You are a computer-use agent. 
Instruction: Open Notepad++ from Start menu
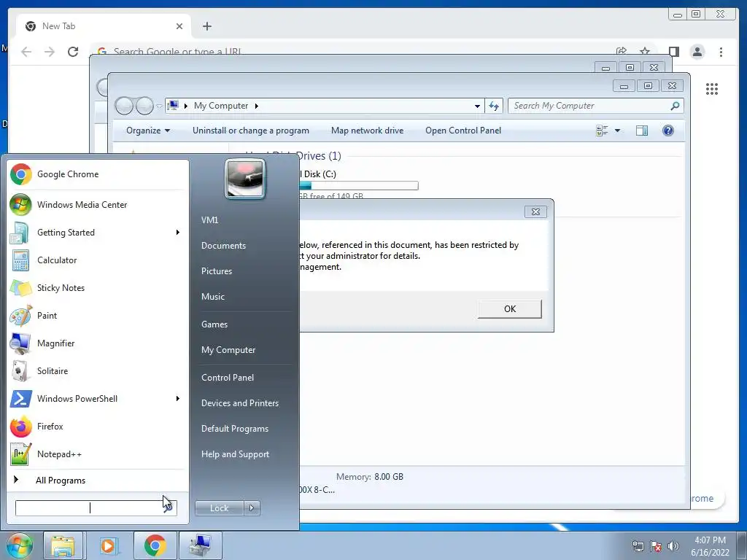click(x=98, y=454)
